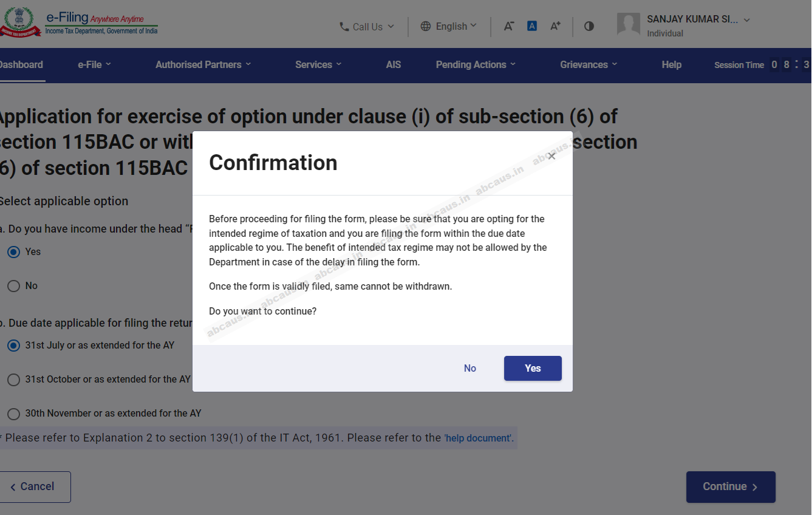Expand the Call Us dropdown
The image size is (812, 515).
click(367, 27)
